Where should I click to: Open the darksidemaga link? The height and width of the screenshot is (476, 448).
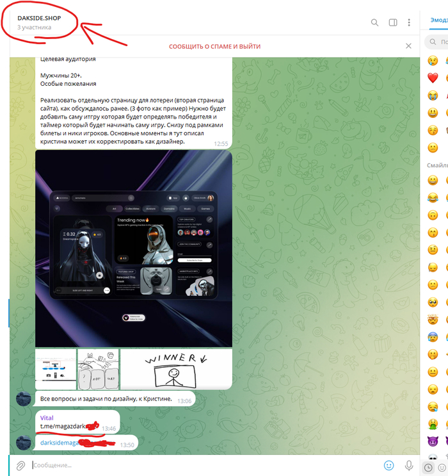click(x=63, y=443)
